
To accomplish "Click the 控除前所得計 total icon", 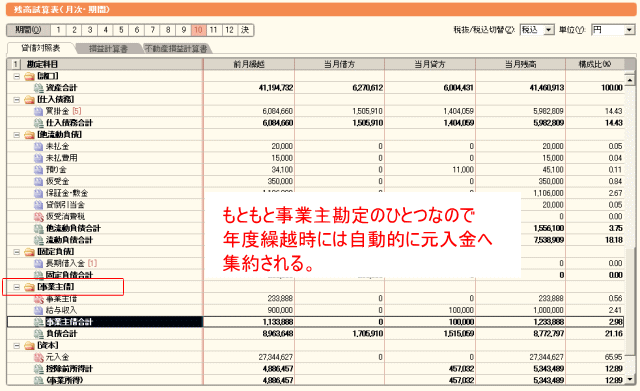I will [x=39, y=369].
